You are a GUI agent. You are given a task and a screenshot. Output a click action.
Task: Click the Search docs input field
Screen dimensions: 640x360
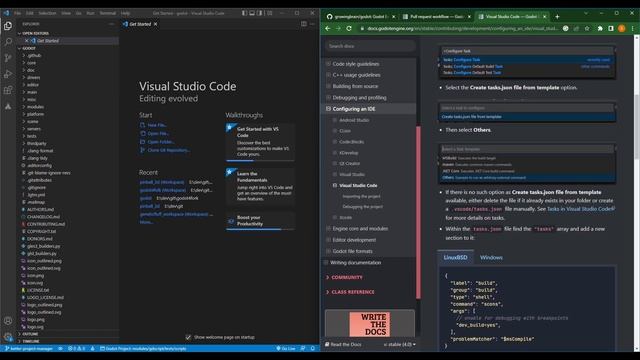coord(370,46)
